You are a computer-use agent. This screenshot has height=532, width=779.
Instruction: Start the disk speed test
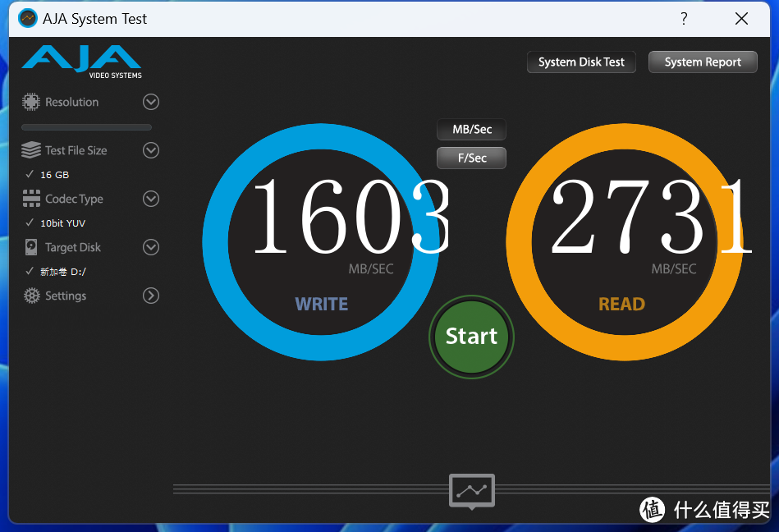[x=471, y=337]
